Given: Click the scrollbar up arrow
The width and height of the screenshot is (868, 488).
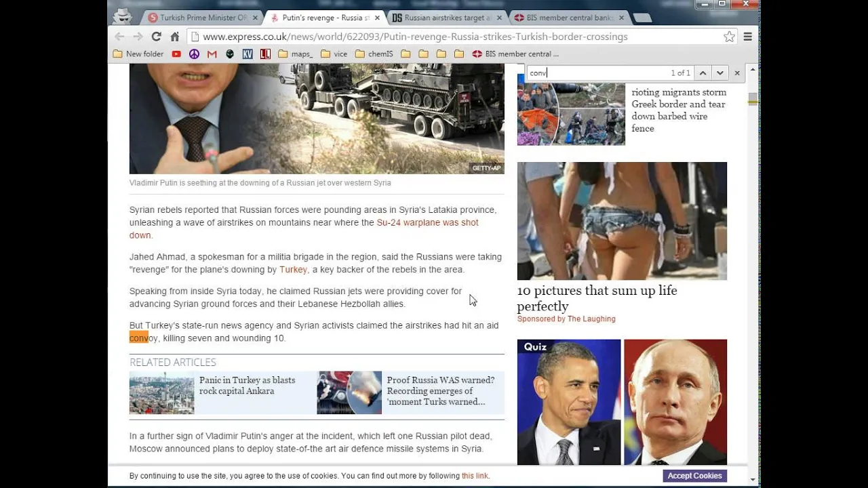Looking at the screenshot, I should [752, 69].
